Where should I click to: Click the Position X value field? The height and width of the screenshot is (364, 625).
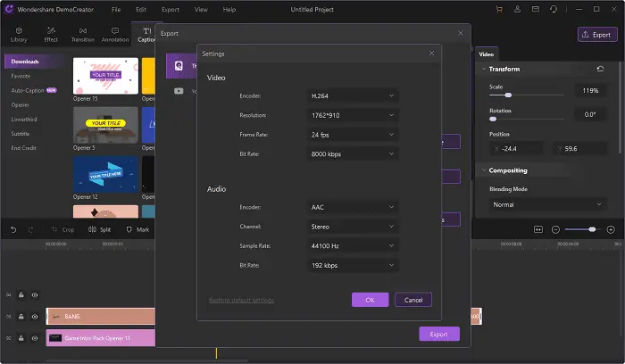click(516, 149)
